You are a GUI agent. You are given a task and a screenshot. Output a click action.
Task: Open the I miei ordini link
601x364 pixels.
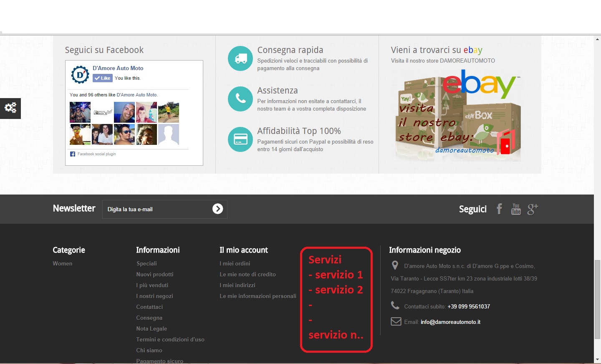235,263
